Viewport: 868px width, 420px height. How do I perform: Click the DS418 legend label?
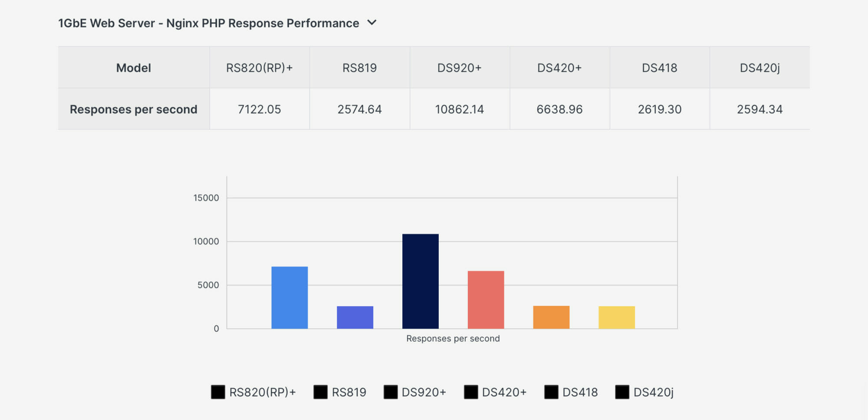(x=580, y=392)
